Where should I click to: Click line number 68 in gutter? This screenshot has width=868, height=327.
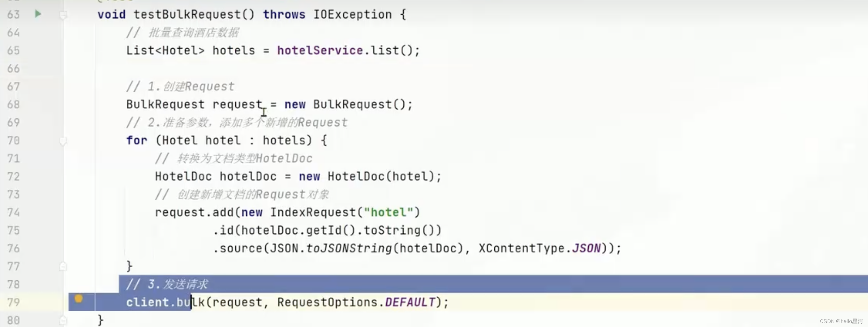point(13,104)
